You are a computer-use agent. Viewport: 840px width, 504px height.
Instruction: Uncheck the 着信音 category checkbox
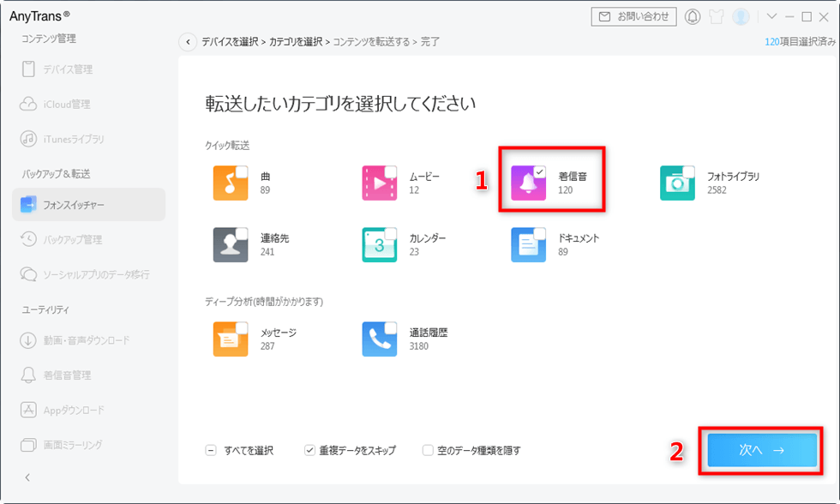(539, 172)
